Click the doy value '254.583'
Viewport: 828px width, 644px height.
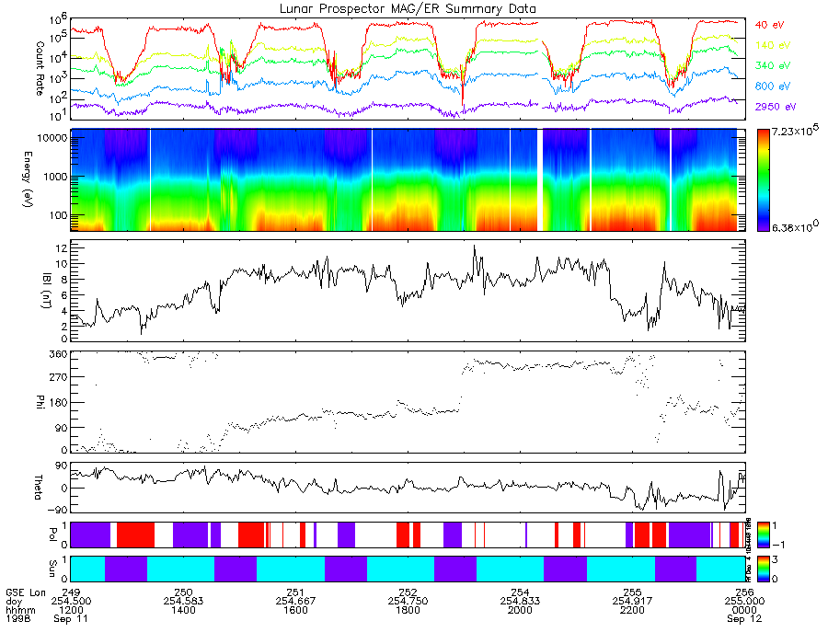pyautogui.click(x=183, y=602)
